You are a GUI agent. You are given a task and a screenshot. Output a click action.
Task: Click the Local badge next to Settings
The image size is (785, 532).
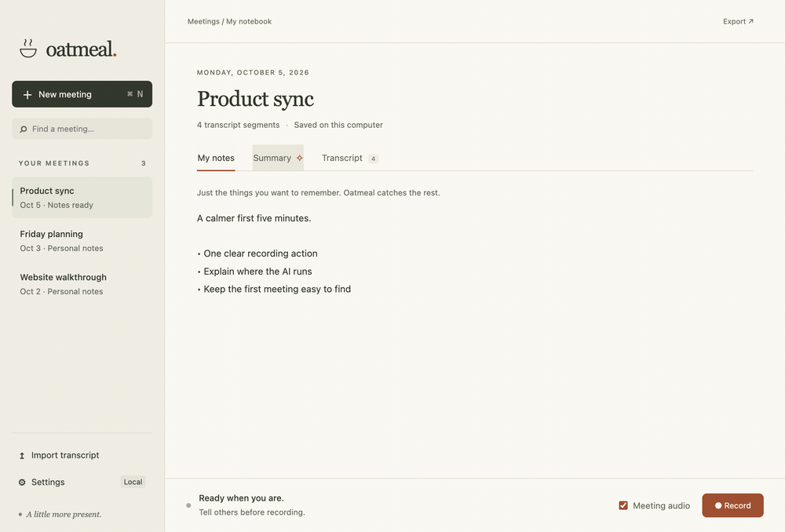coord(133,482)
